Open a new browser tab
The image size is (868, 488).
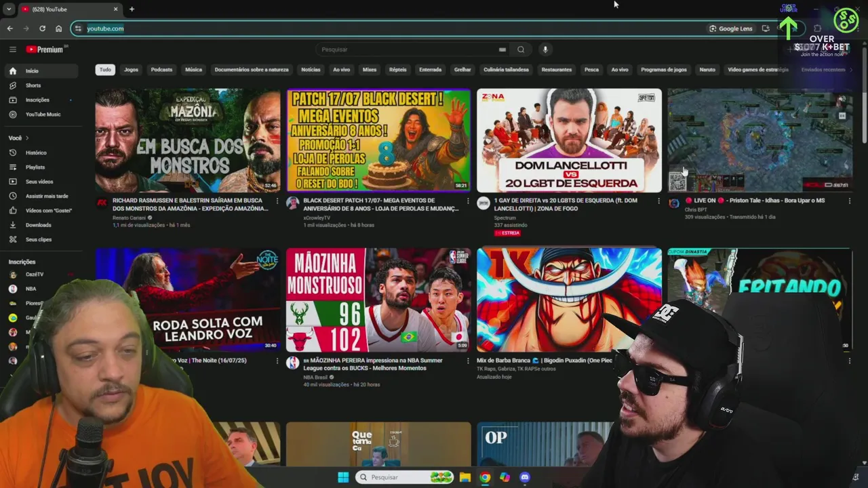point(132,9)
